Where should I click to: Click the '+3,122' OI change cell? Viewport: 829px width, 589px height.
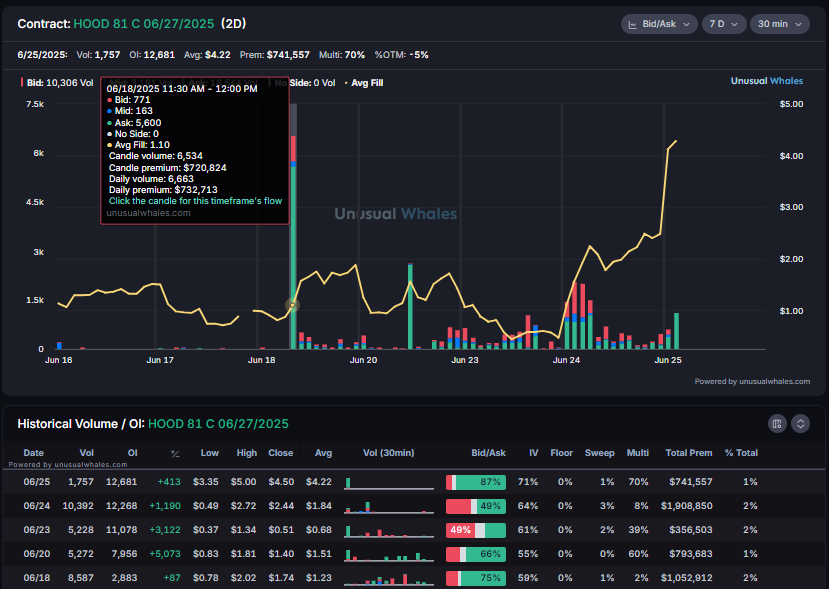click(164, 530)
